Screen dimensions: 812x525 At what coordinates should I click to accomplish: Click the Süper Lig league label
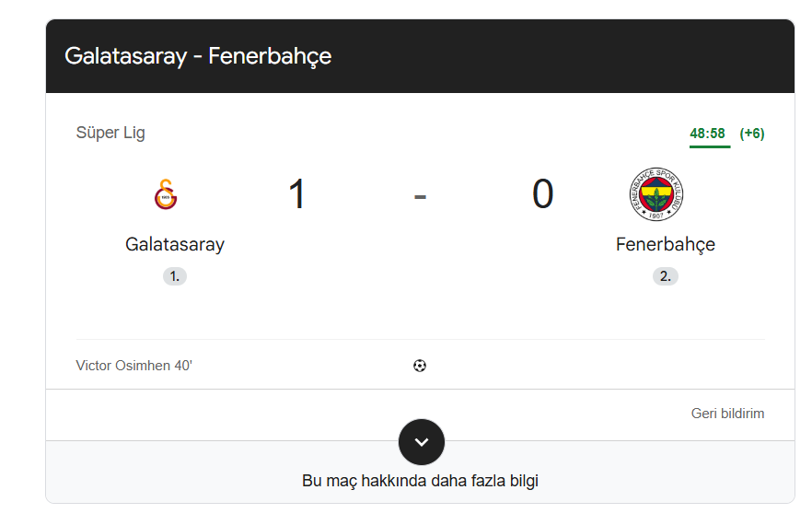pos(110,133)
